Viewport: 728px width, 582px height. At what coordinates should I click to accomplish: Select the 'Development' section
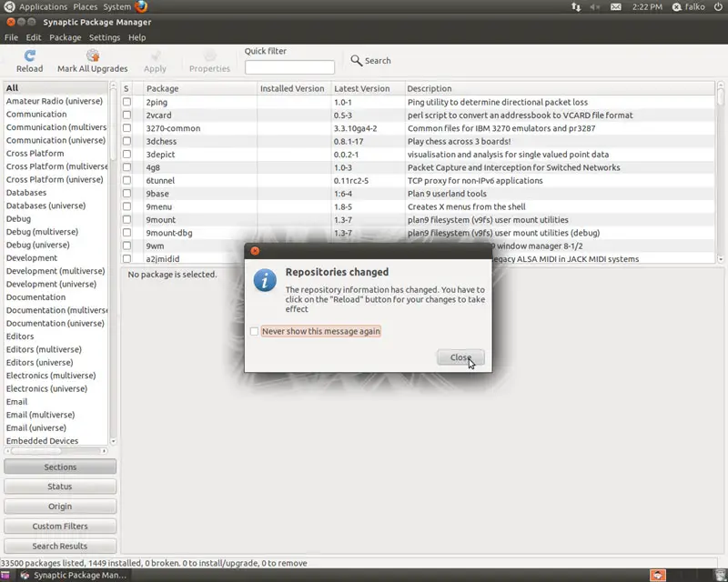(56, 258)
